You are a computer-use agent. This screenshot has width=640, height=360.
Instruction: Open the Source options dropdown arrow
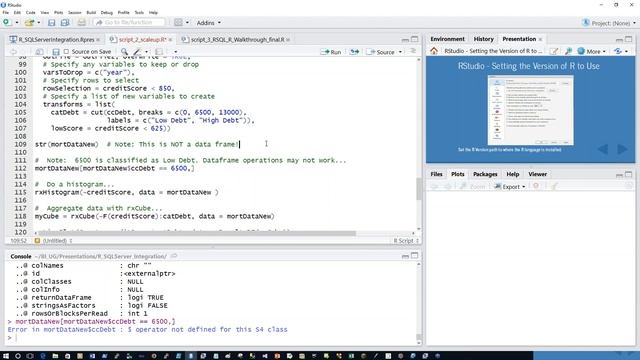click(400, 52)
